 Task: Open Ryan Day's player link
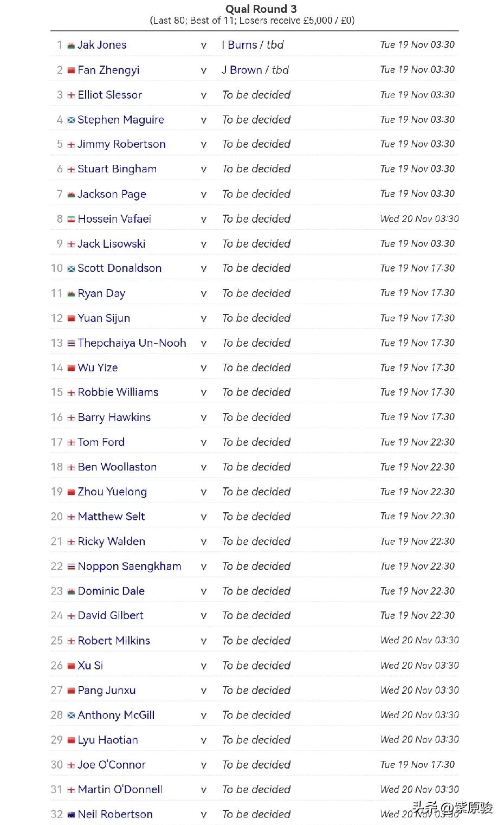coord(101,294)
